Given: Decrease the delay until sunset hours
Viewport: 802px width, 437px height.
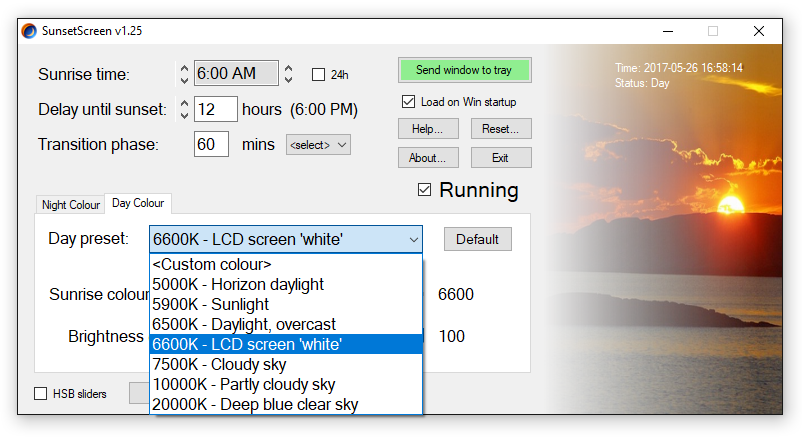Looking at the screenshot, I should [x=184, y=115].
